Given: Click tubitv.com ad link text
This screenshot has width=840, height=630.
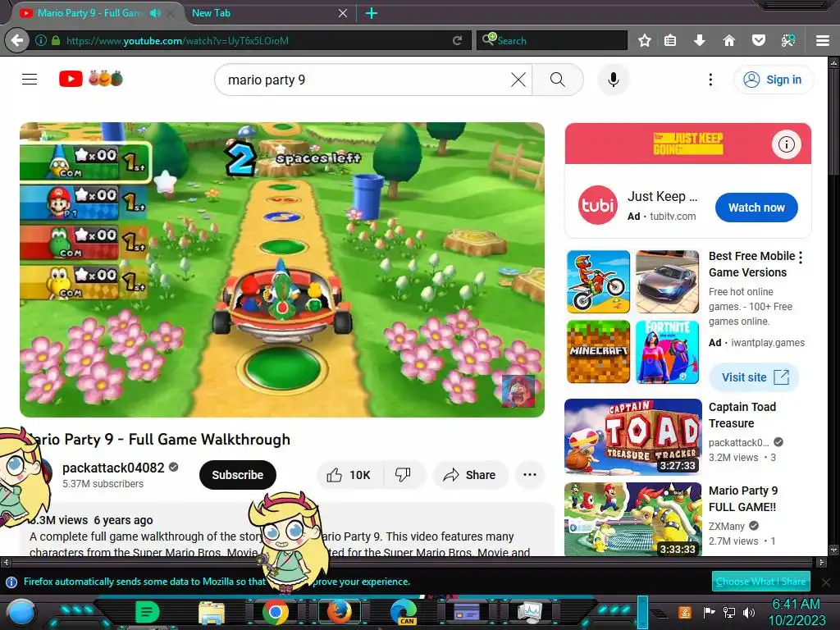Looking at the screenshot, I should (x=673, y=217).
